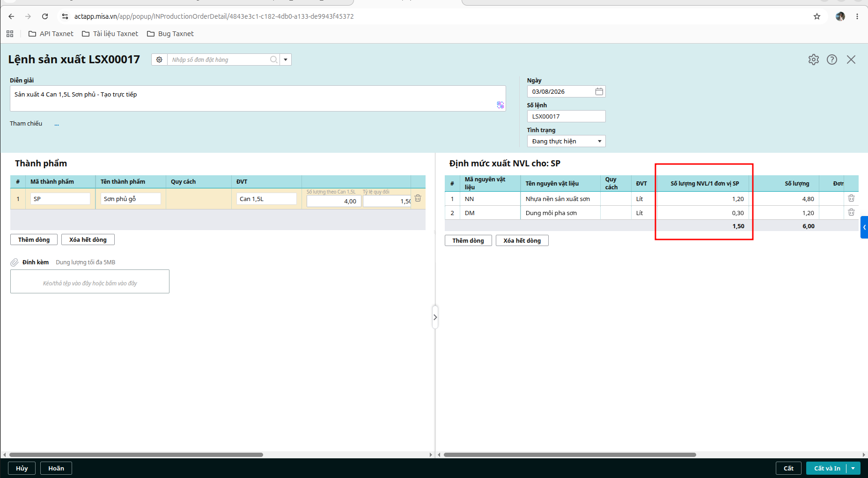Click the search magnifier in order number field
The image size is (868, 478).
tap(274, 60)
